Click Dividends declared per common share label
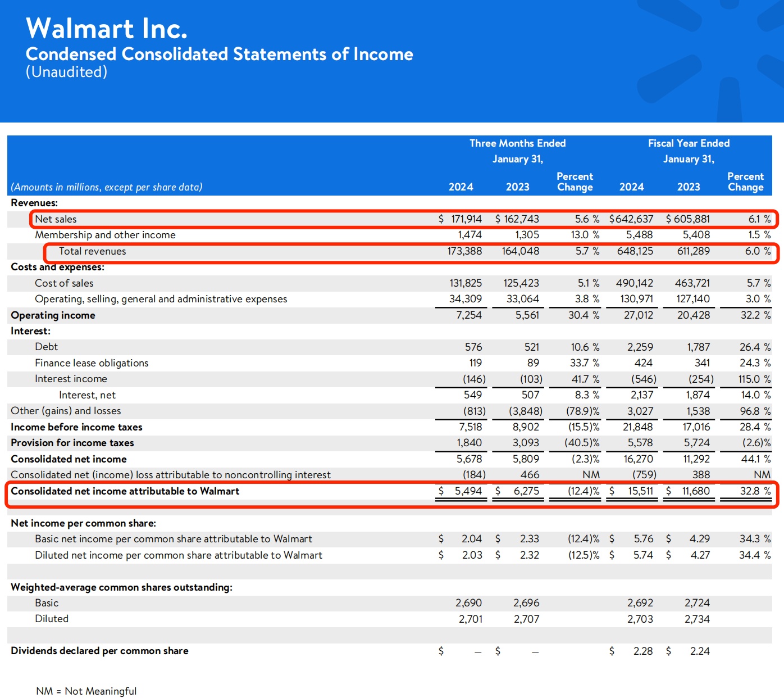Viewport: 784px width, 698px height. click(99, 651)
